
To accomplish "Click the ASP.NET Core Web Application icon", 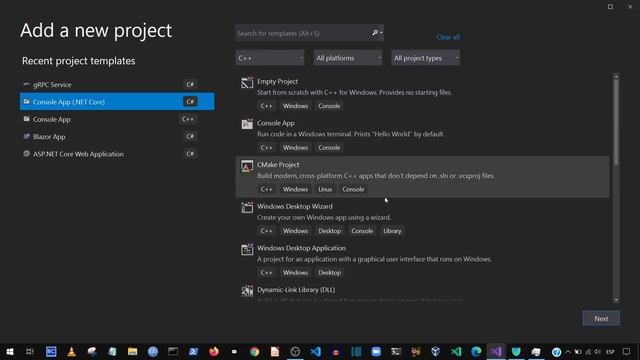I will pos(27,154).
